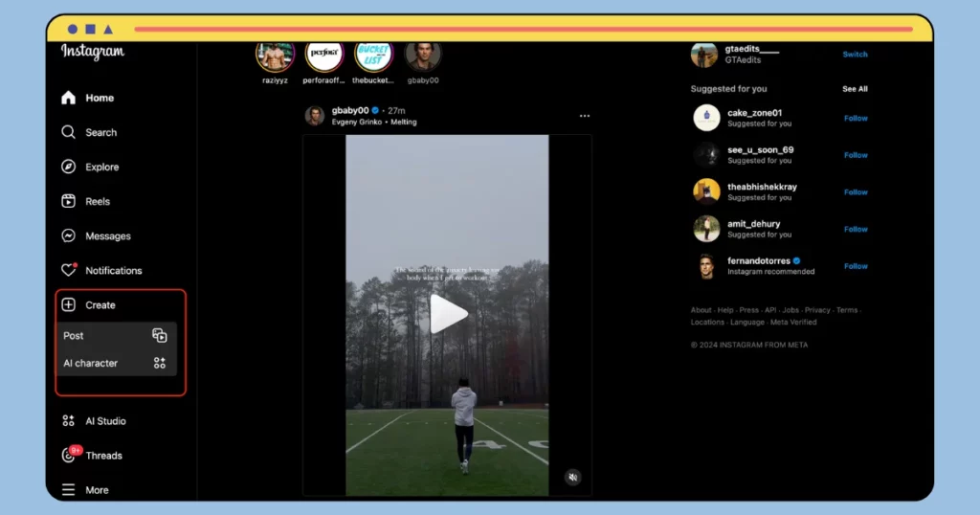This screenshot has width=980, height=515.
Task: Open gtaedits profile avatar
Action: (704, 55)
